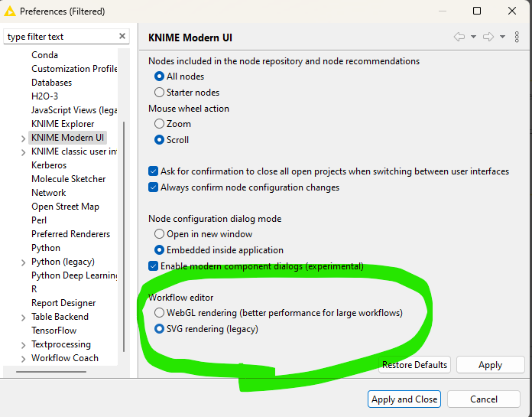This screenshot has width=532, height=417.
Task: Open the three-dot view menu icon
Action: (x=517, y=37)
